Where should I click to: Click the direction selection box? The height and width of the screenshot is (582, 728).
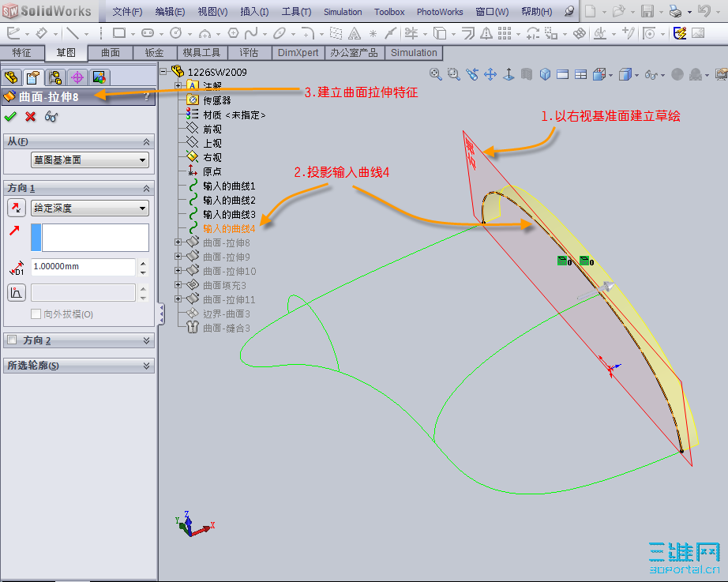[90, 238]
